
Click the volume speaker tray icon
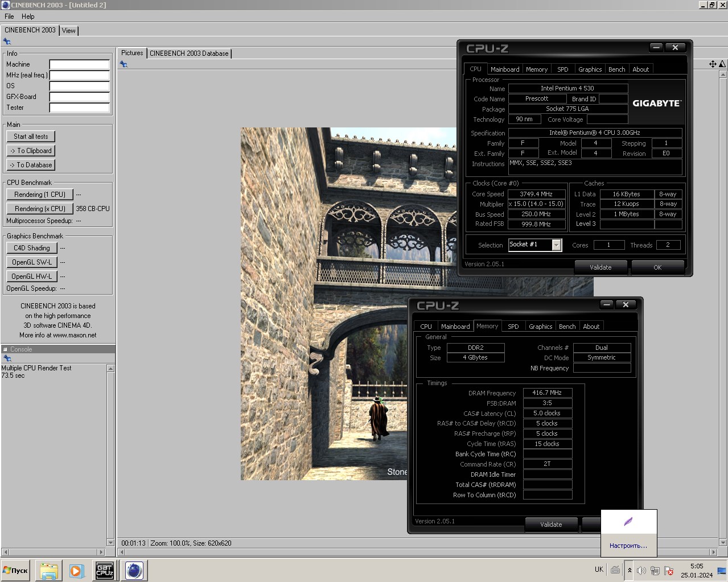(x=641, y=571)
